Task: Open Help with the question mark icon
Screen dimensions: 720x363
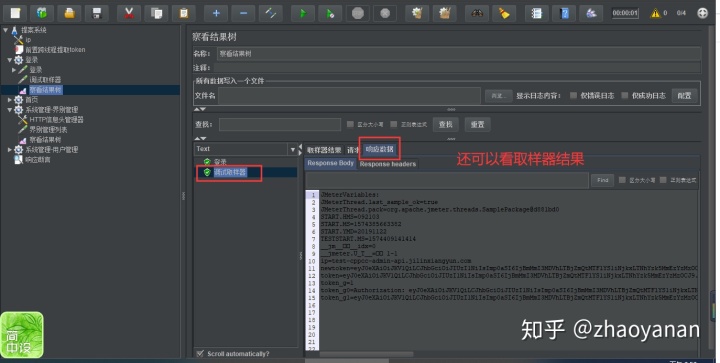Action: tap(564, 13)
